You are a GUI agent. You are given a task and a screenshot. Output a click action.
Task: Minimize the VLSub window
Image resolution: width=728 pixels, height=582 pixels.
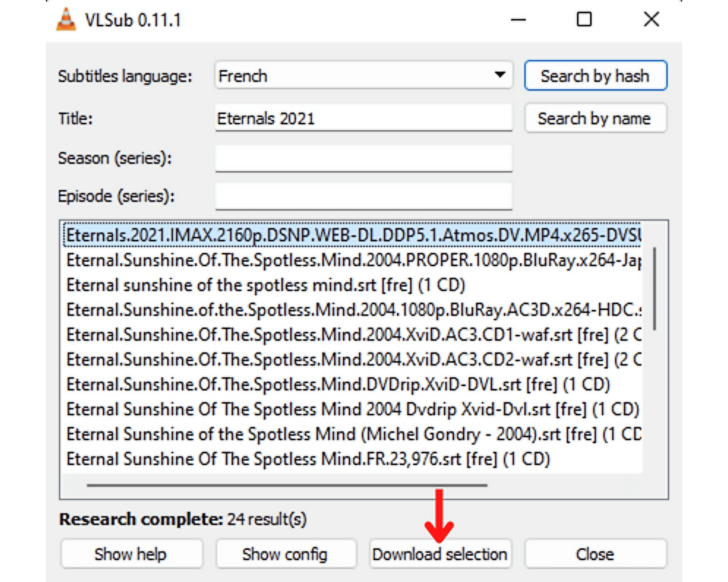coord(518,20)
